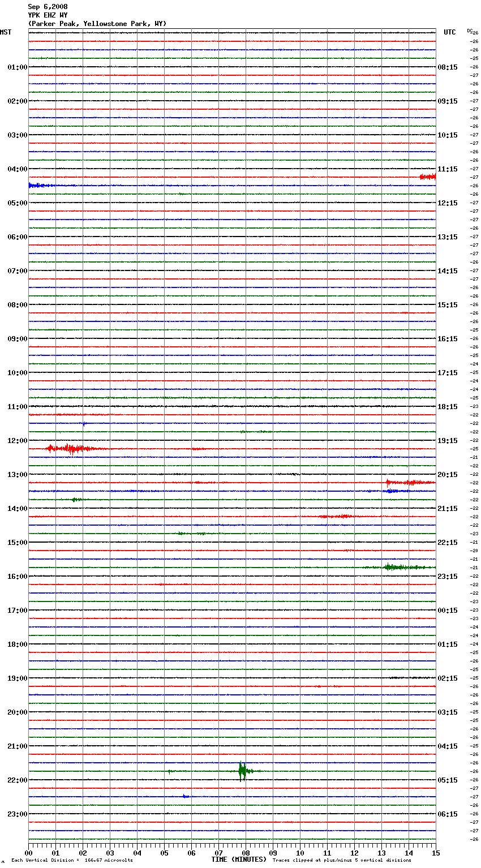Viewport: 481px width, 868px height.
Task: Click the 20:15 UTC time label
Action: (x=448, y=475)
